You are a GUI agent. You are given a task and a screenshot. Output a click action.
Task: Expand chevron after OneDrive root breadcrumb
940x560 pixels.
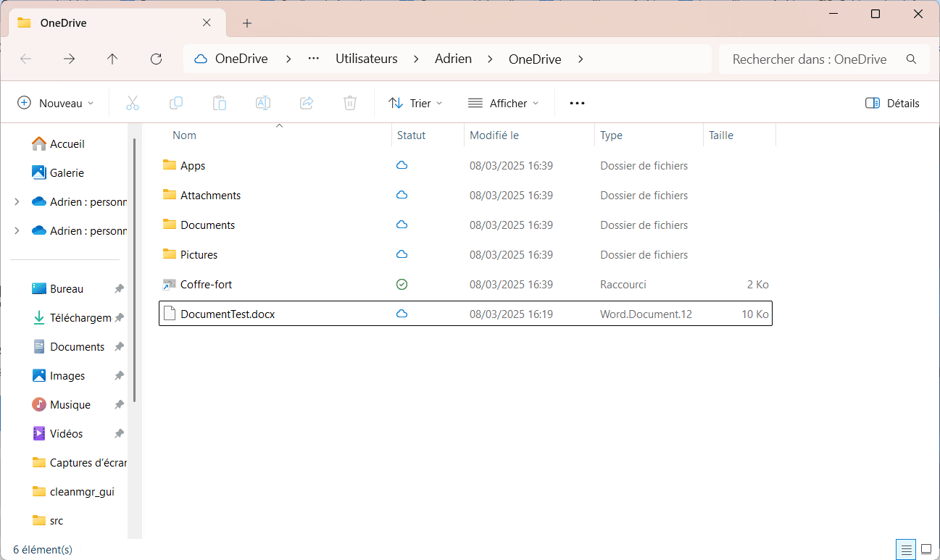288,59
